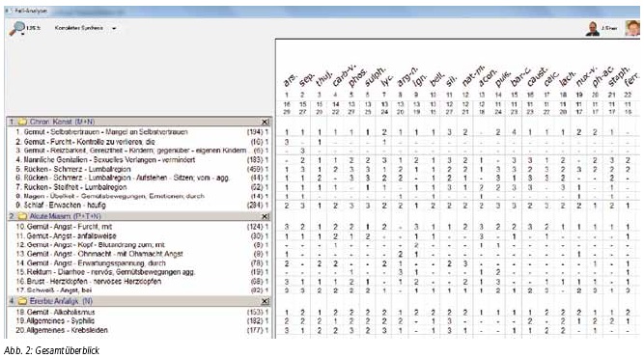The width and height of the screenshot is (644, 358).
Task: Close the Chron. Konst. group with X
Action: click(266, 122)
